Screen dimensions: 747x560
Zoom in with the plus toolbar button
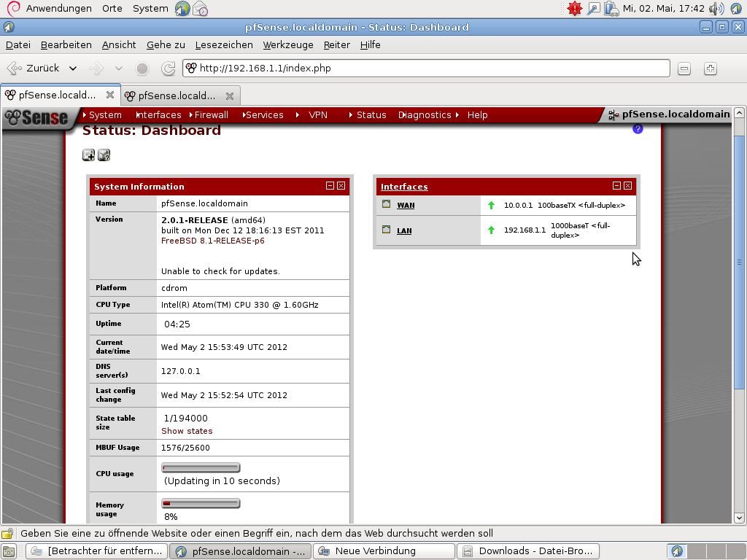711,69
